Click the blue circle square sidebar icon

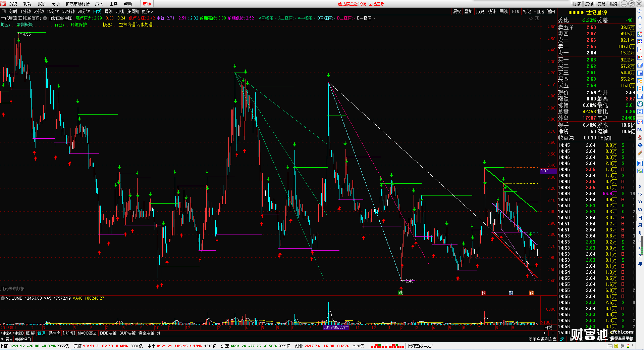click(x=640, y=112)
